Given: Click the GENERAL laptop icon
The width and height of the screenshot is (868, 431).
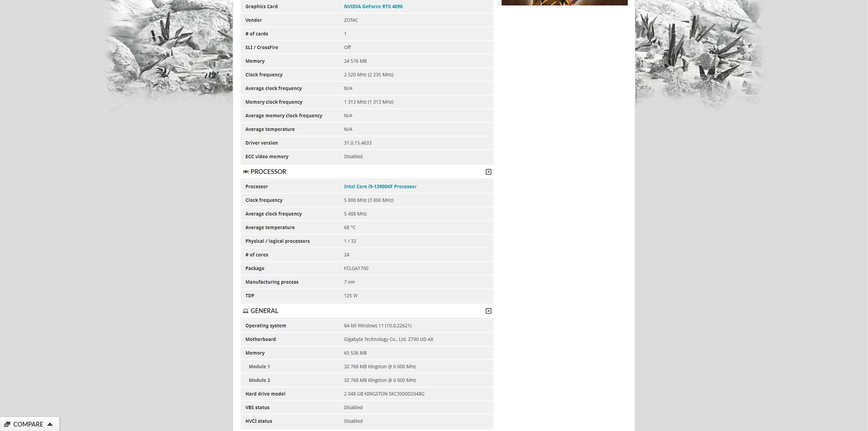Looking at the screenshot, I should [x=246, y=311].
